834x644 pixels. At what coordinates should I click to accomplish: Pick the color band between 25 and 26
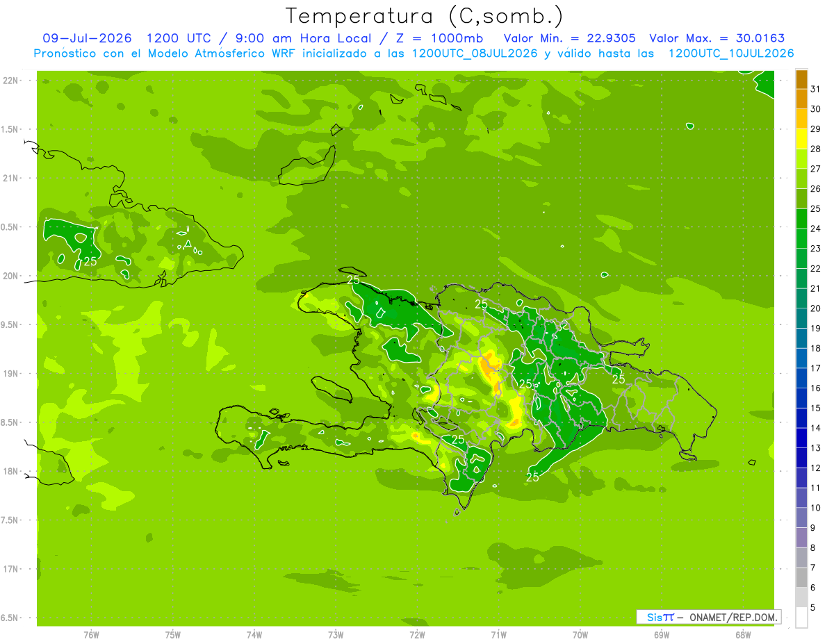click(801, 199)
